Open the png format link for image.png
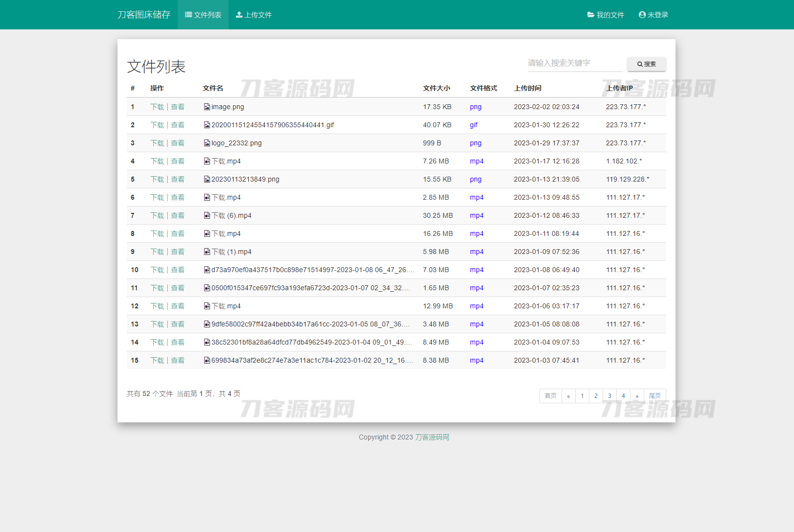794x532 pixels. (475, 107)
